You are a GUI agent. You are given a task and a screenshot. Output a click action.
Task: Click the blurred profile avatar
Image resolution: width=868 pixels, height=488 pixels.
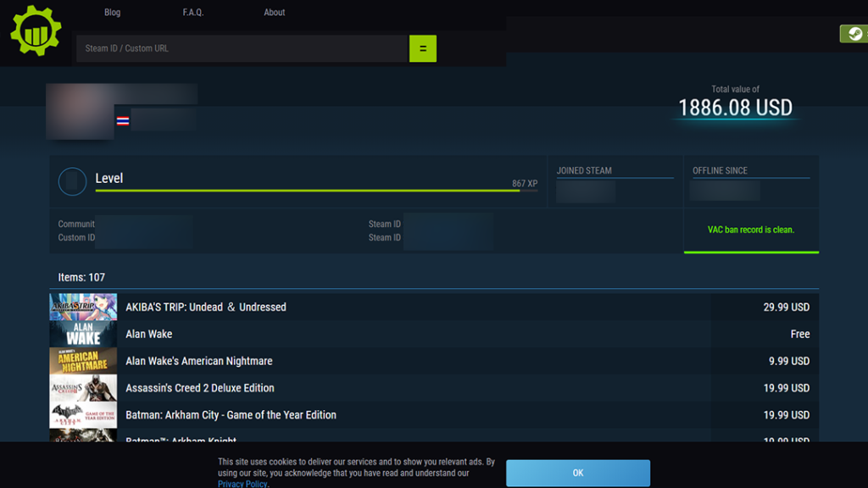(x=81, y=112)
